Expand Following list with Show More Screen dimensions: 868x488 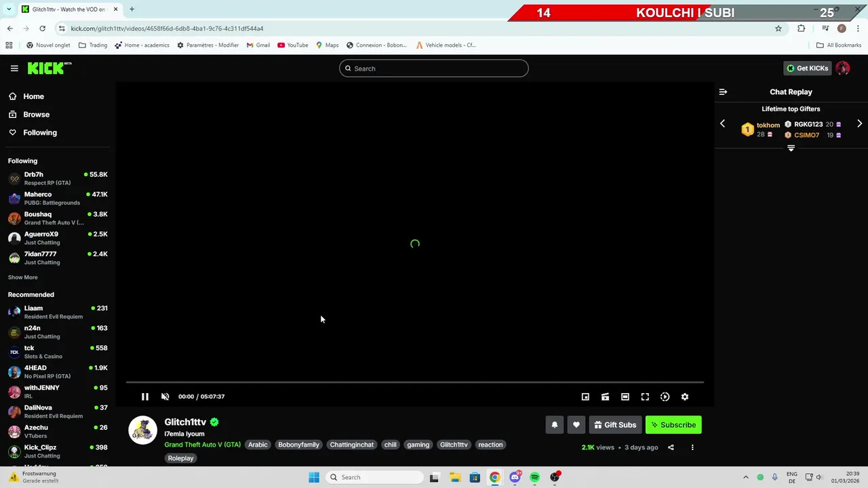click(22, 277)
